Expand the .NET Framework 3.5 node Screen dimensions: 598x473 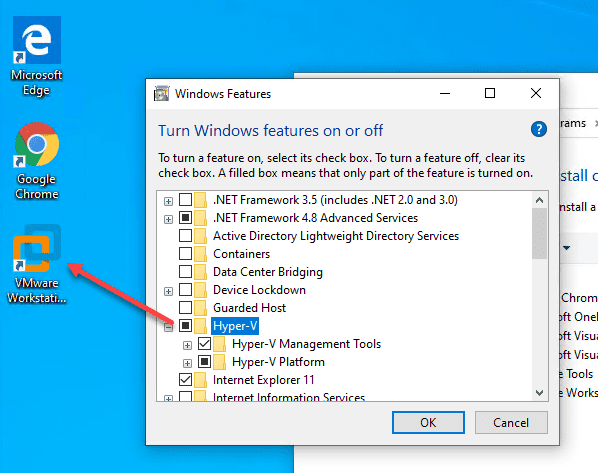(x=168, y=201)
